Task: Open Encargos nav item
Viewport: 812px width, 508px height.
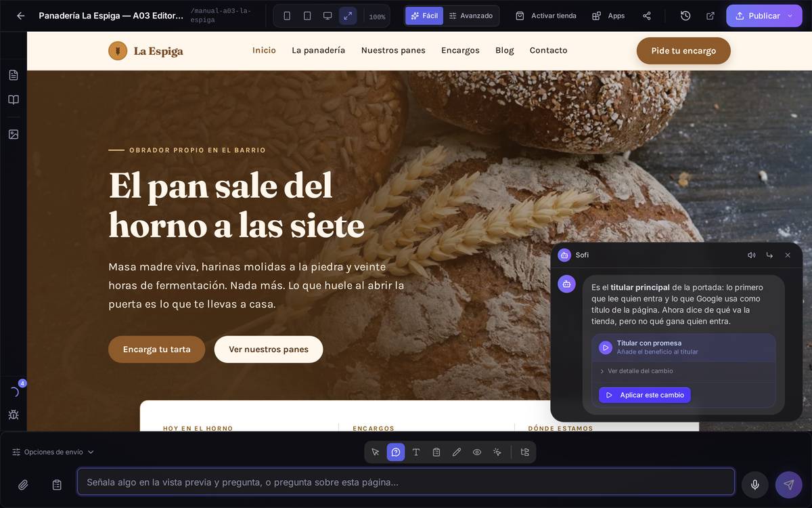Action: 460,50
